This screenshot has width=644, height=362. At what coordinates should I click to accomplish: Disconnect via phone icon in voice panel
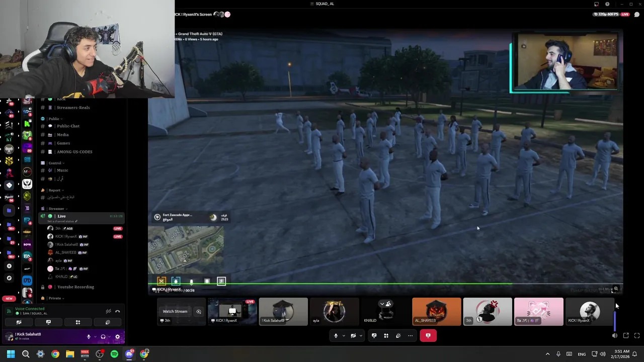pyautogui.click(x=118, y=311)
